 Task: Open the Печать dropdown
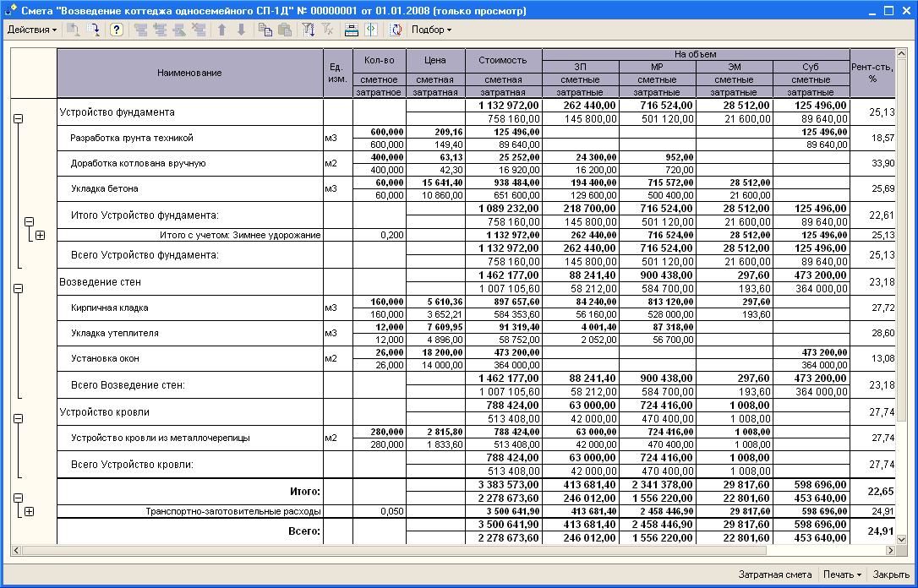842,574
